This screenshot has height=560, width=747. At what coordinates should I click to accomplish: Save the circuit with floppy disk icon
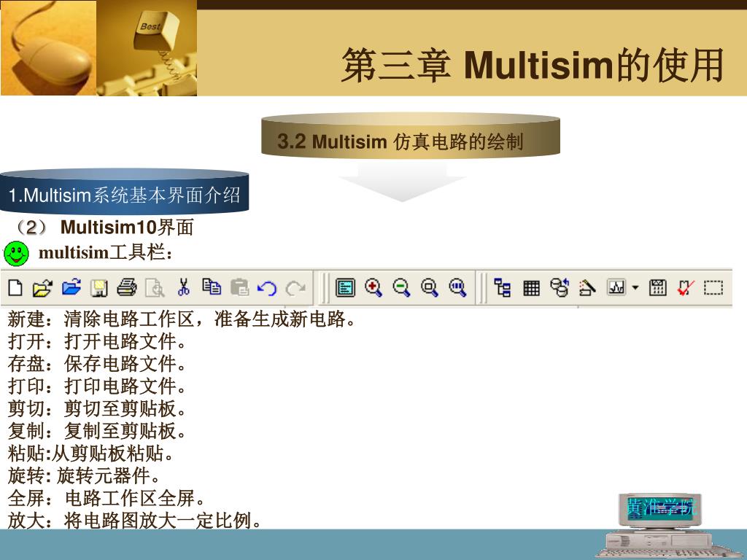[99, 288]
